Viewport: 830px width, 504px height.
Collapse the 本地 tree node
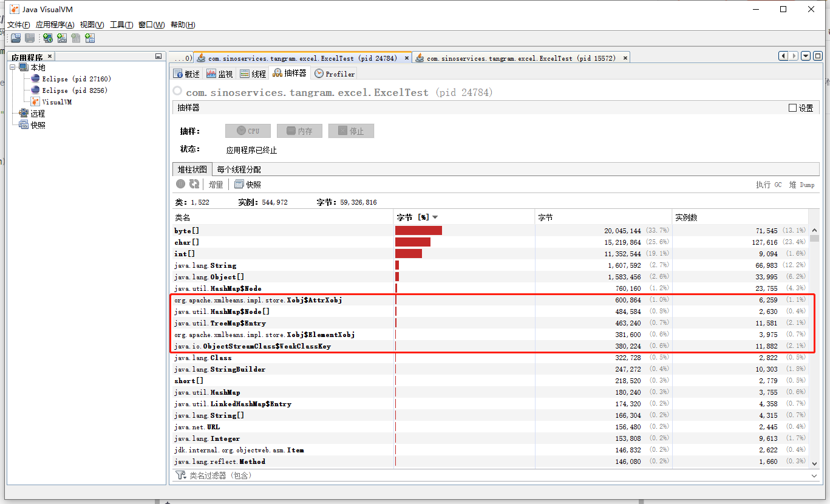(x=13, y=67)
